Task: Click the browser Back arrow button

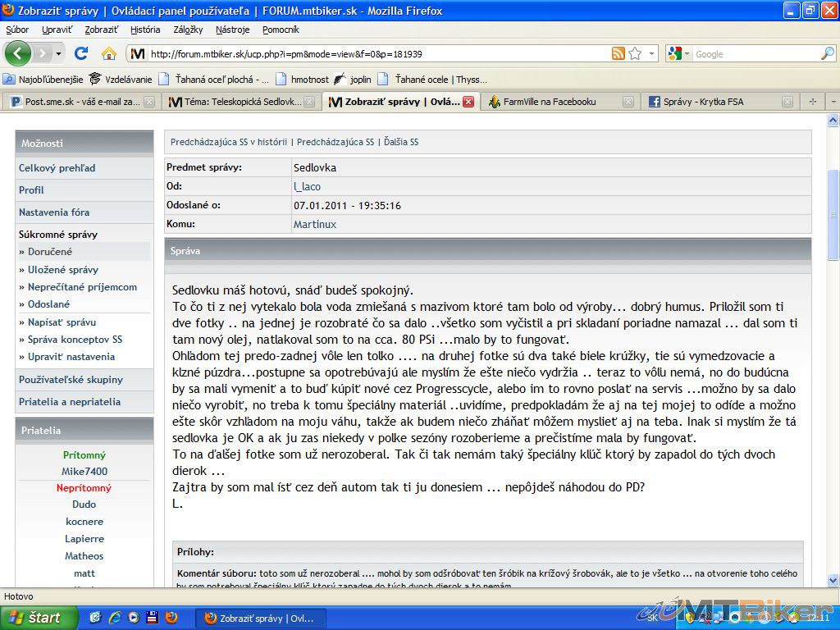Action: click(18, 53)
